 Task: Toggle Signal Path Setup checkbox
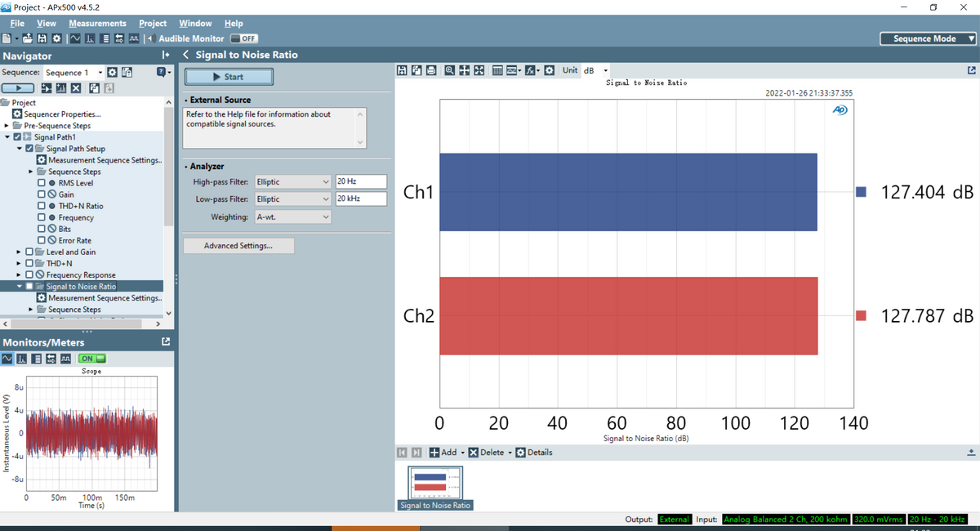[30, 149]
